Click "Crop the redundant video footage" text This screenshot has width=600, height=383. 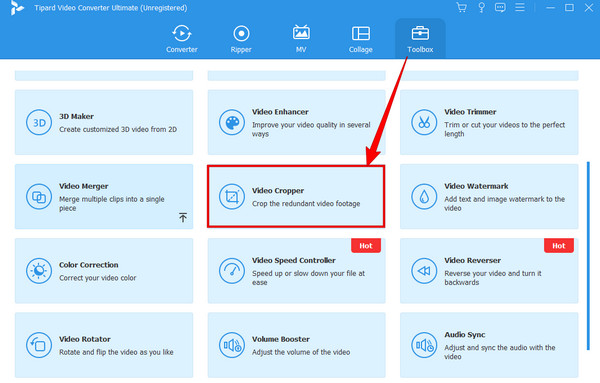pos(306,204)
